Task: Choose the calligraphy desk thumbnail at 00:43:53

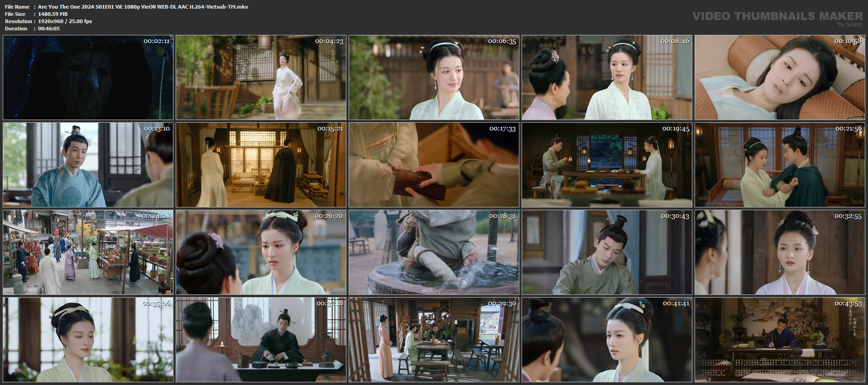Action: (x=780, y=340)
